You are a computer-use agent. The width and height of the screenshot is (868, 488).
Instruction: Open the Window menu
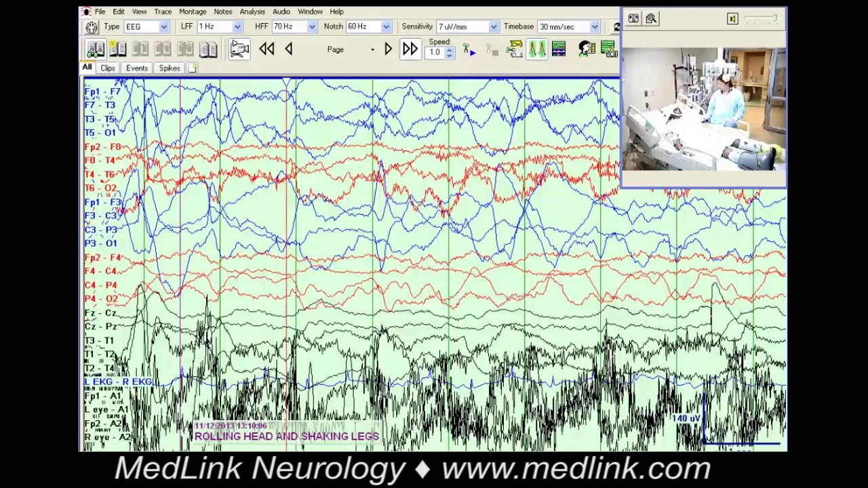coord(310,12)
